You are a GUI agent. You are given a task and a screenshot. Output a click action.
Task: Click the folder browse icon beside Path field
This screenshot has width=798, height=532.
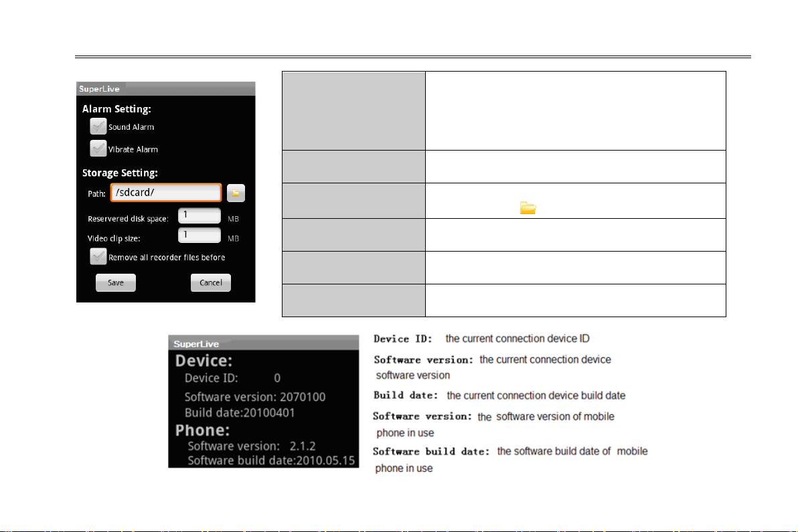click(236, 193)
